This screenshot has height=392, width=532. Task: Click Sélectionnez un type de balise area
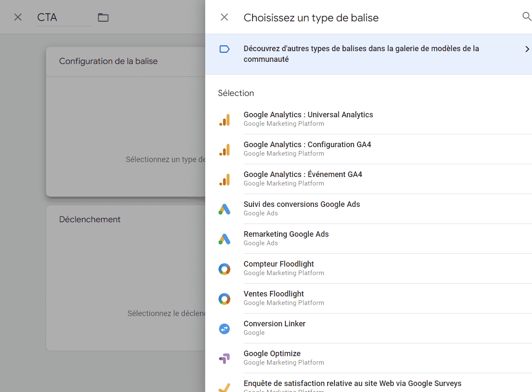(166, 160)
